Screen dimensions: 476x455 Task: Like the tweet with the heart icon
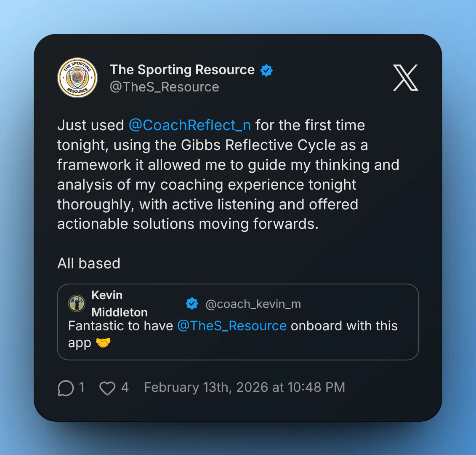tap(107, 388)
